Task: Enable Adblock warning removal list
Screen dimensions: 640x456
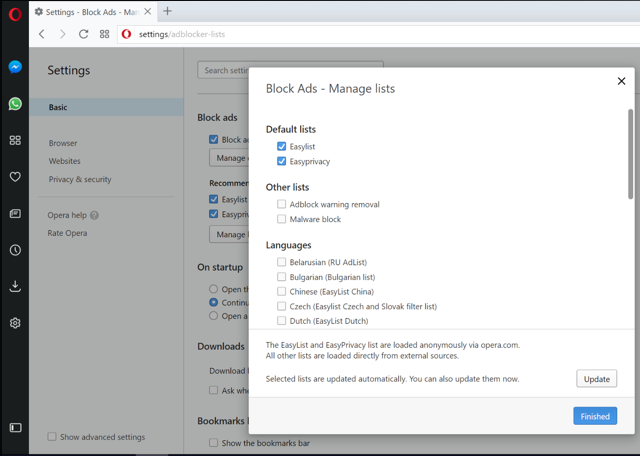Action: (282, 204)
